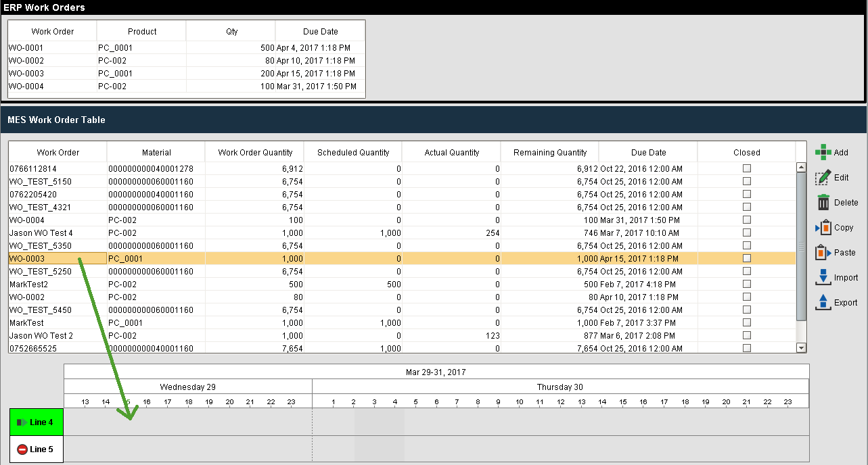The width and height of the screenshot is (868, 465).
Task: Click the MES table vertical scrollbar thumb
Action: pos(802,247)
